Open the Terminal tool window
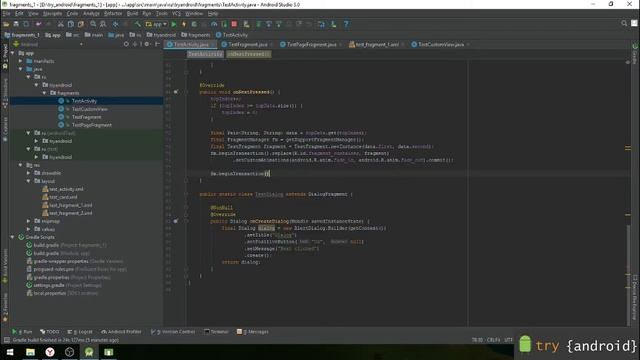640x360 pixels. point(216,332)
